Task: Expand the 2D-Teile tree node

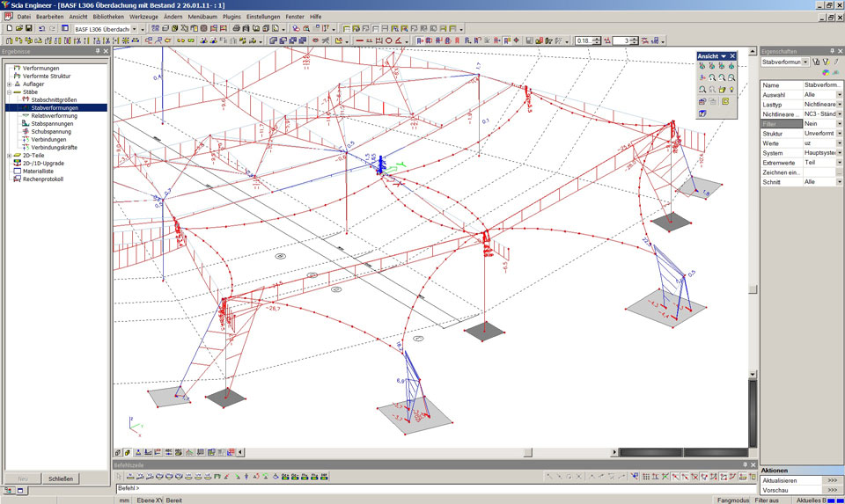Action: tap(9, 155)
